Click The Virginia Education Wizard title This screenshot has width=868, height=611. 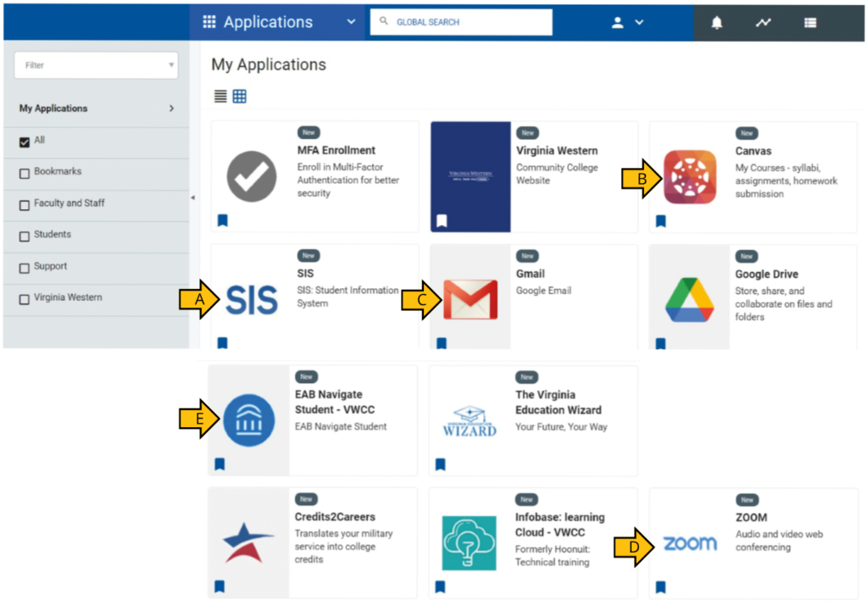pyautogui.click(x=559, y=403)
